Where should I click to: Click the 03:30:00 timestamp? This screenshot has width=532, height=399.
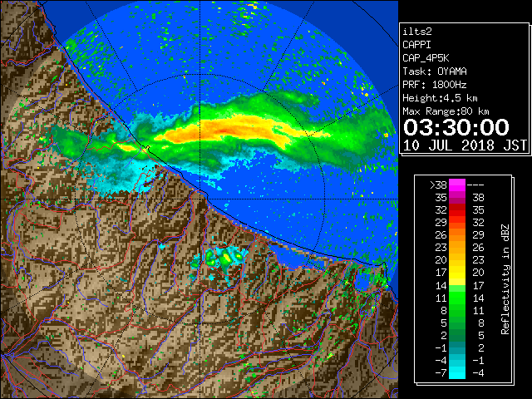point(456,127)
